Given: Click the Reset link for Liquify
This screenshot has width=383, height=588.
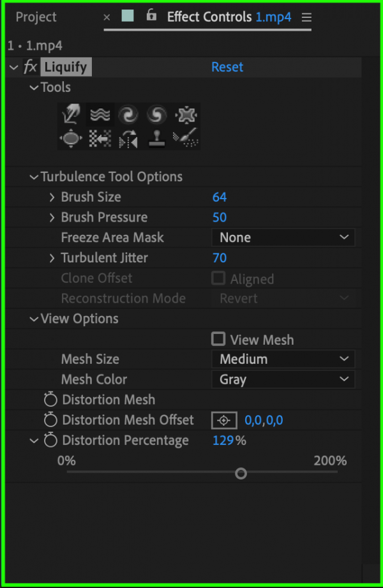Looking at the screenshot, I should click(x=227, y=66).
